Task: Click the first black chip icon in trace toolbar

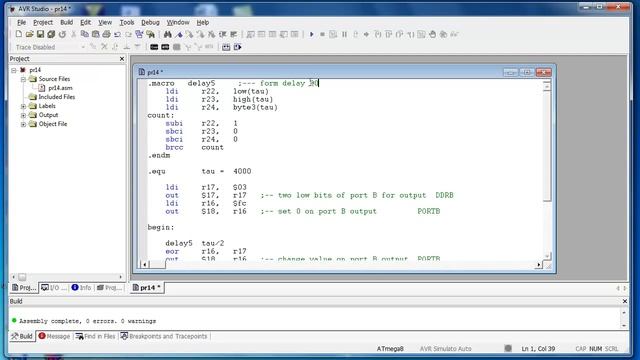Action: coord(154,47)
